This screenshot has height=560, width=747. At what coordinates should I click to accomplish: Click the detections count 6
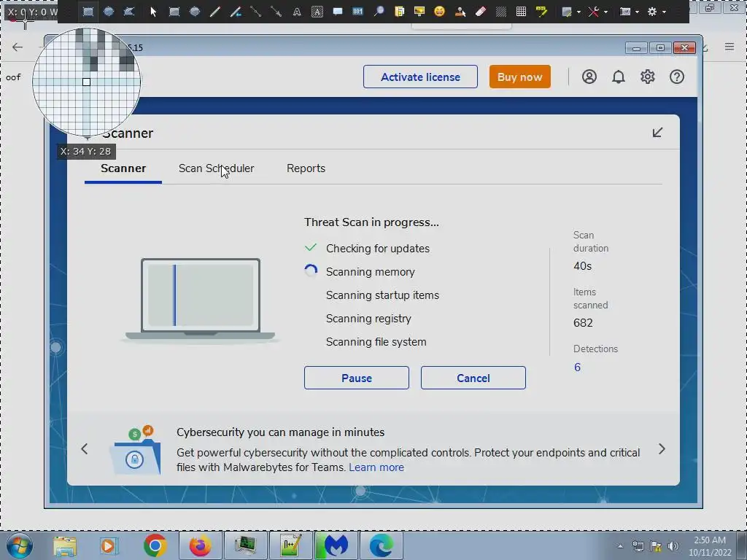(578, 367)
